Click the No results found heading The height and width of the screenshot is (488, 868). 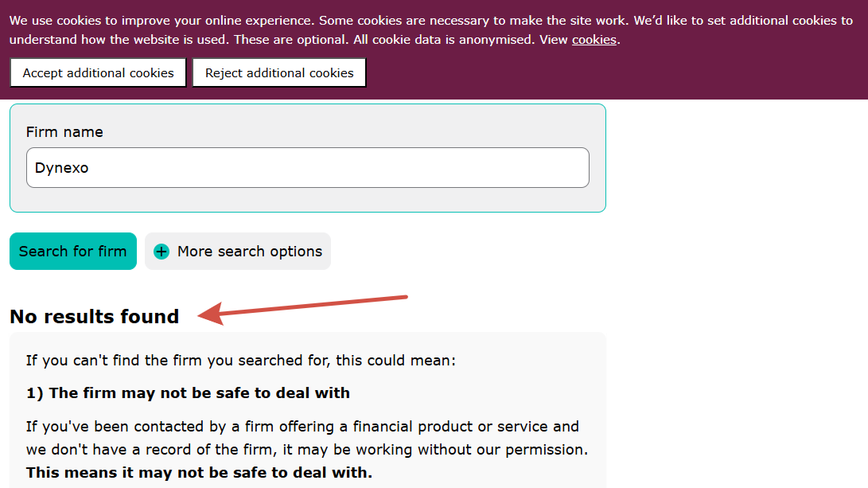point(95,316)
